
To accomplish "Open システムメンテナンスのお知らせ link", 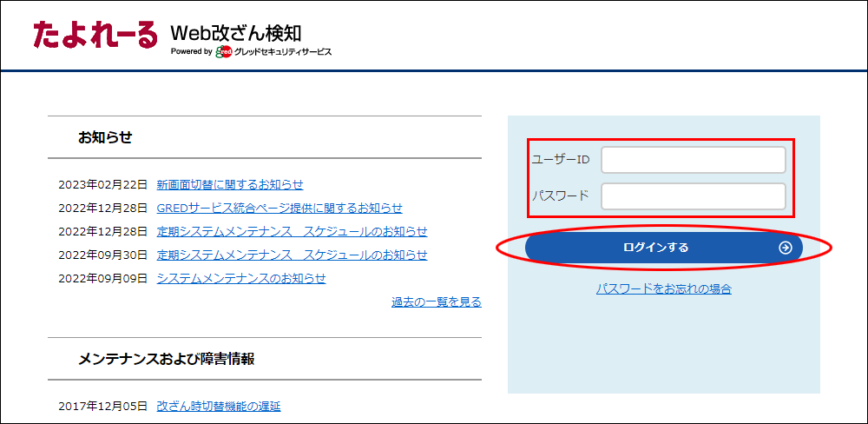I will click(241, 278).
